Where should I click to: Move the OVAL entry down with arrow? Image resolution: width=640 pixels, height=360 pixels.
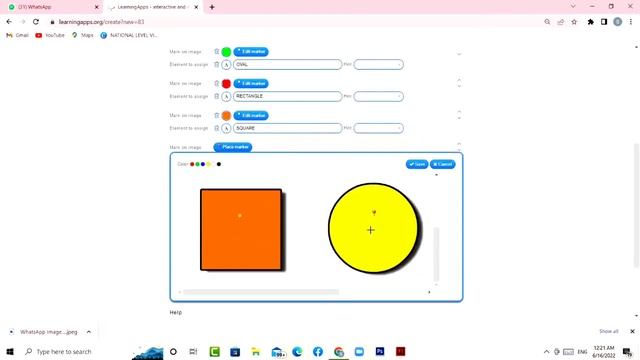pyautogui.click(x=459, y=54)
